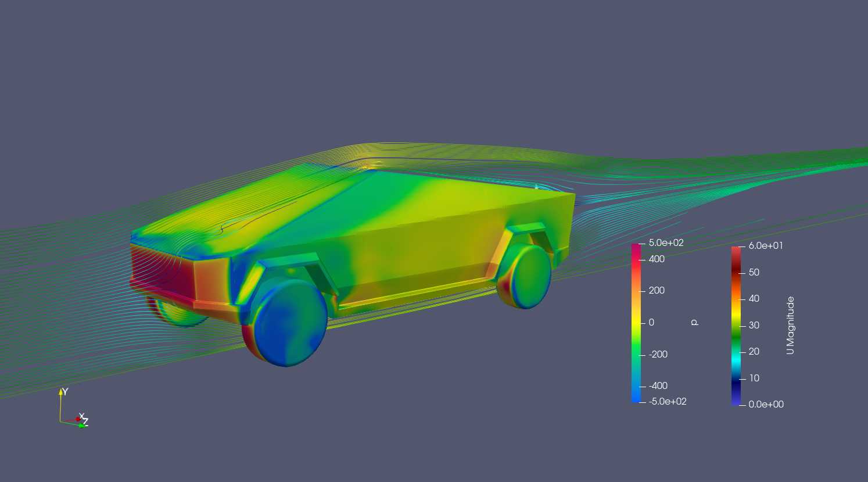868x482 pixels.
Task: Click the '-5.0e+02' legend label
Action: [668, 401]
